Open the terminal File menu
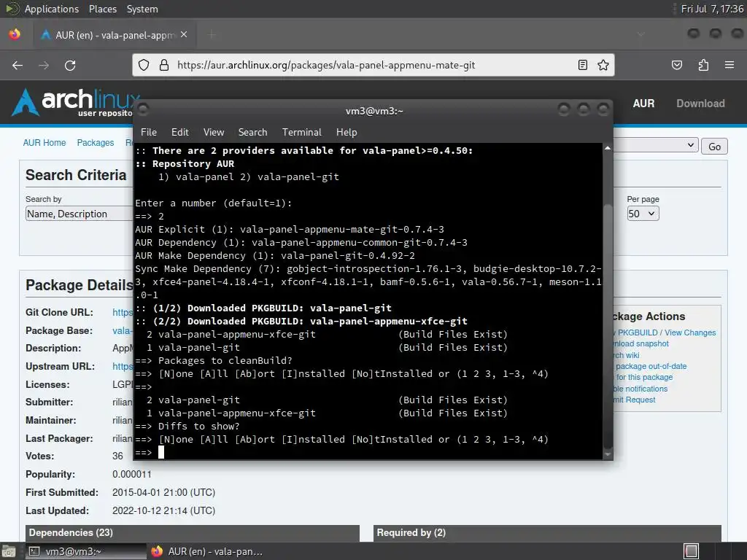 point(149,133)
